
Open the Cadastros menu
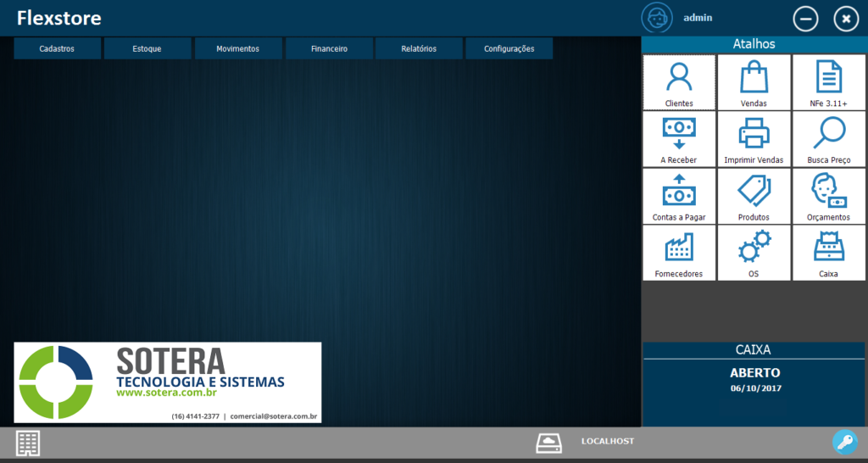pyautogui.click(x=57, y=48)
